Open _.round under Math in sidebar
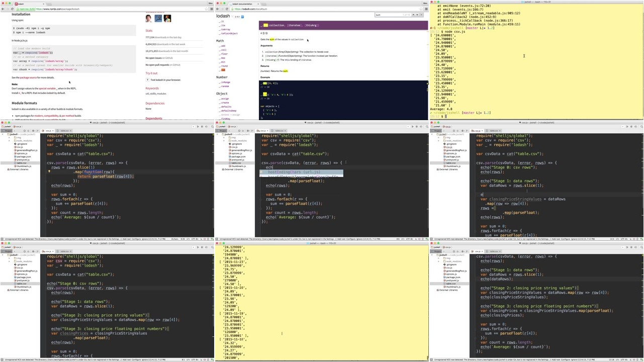Image resolution: width=644 pixels, height=362 pixels. (x=223, y=66)
